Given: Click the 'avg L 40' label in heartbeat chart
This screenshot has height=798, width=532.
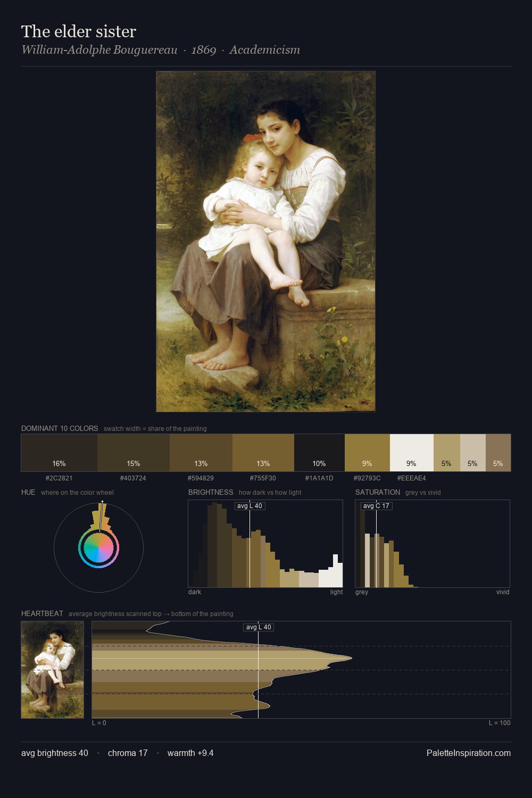Looking at the screenshot, I should tap(259, 627).
